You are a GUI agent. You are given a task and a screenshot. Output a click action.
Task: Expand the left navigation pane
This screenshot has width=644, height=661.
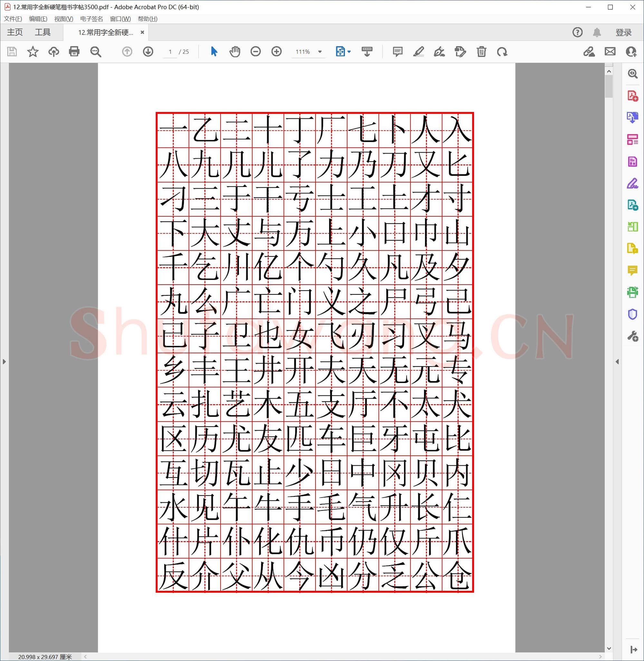coord(4,361)
